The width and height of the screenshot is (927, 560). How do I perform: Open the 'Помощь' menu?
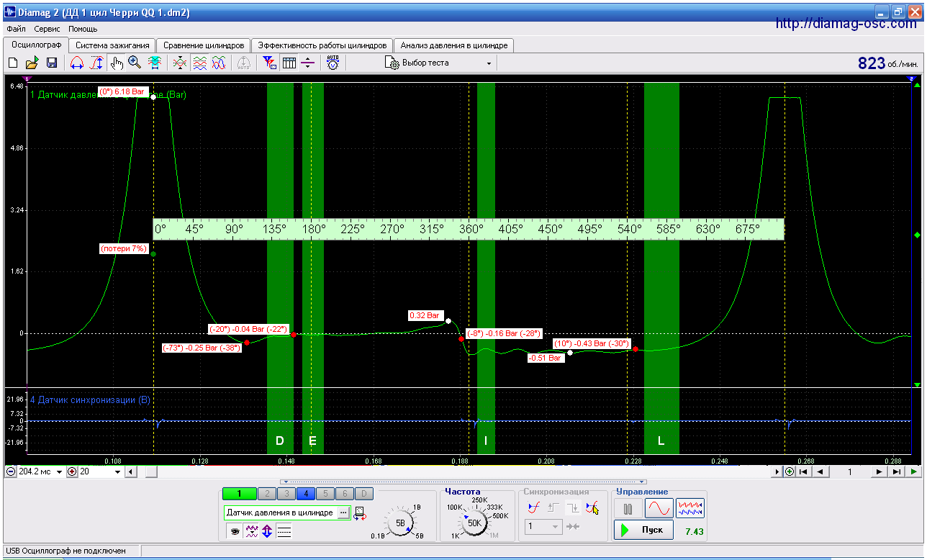click(x=83, y=29)
